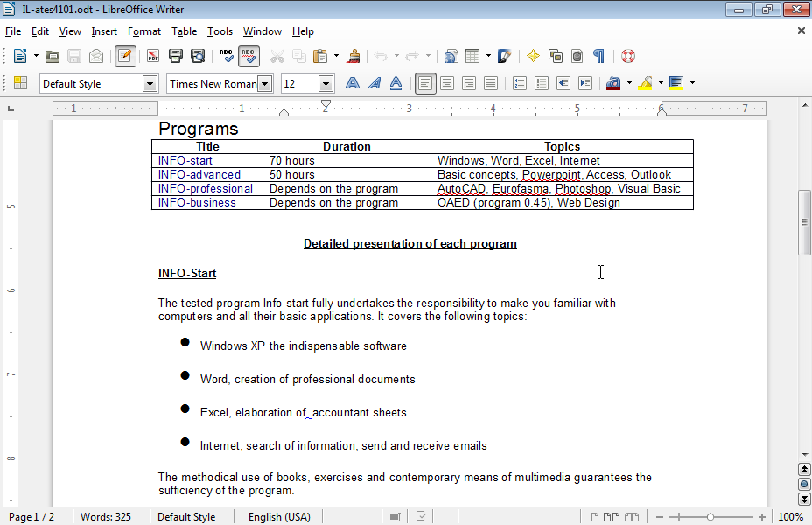Screen dimensions: 812x525
Task: Open Data Sources icon
Action: tap(577, 56)
